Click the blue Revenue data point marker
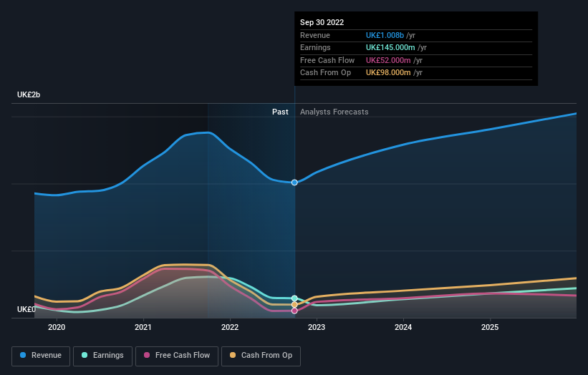Image resolution: width=588 pixels, height=375 pixels. click(295, 182)
